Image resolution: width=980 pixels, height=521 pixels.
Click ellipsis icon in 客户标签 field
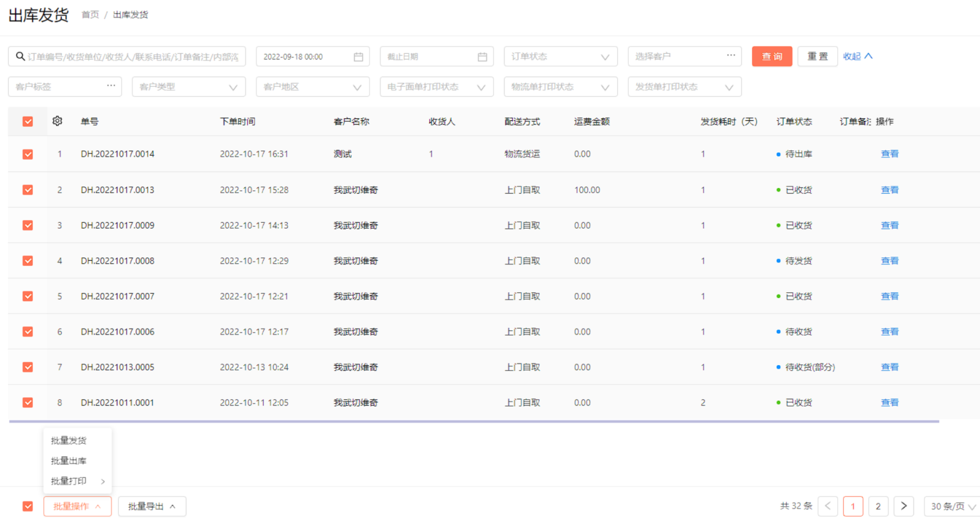point(111,85)
